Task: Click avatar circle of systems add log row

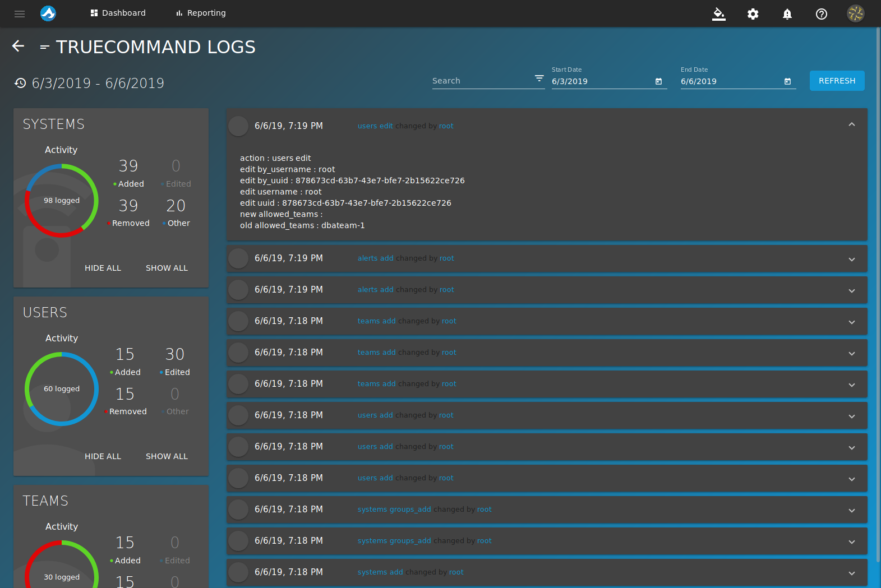Action: [238, 572]
